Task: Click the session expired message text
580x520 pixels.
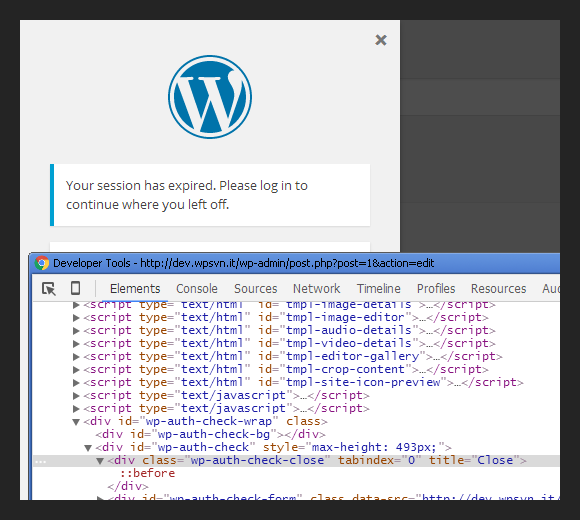Action: 187,195
